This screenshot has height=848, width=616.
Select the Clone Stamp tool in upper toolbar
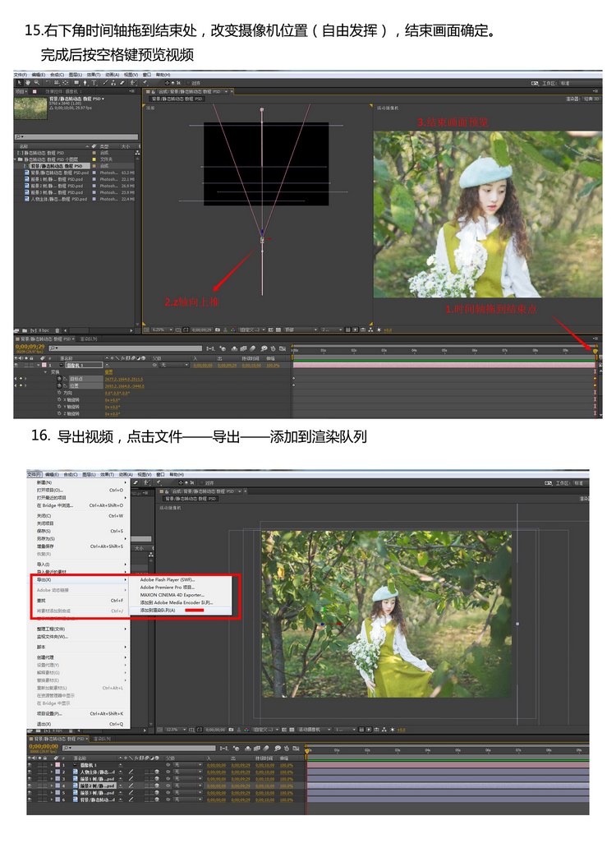[x=113, y=83]
